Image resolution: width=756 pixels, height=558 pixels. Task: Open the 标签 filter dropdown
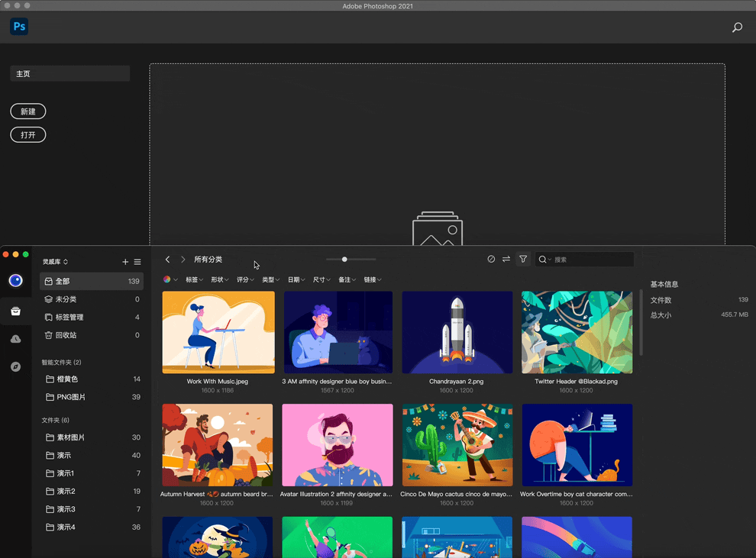pos(194,280)
